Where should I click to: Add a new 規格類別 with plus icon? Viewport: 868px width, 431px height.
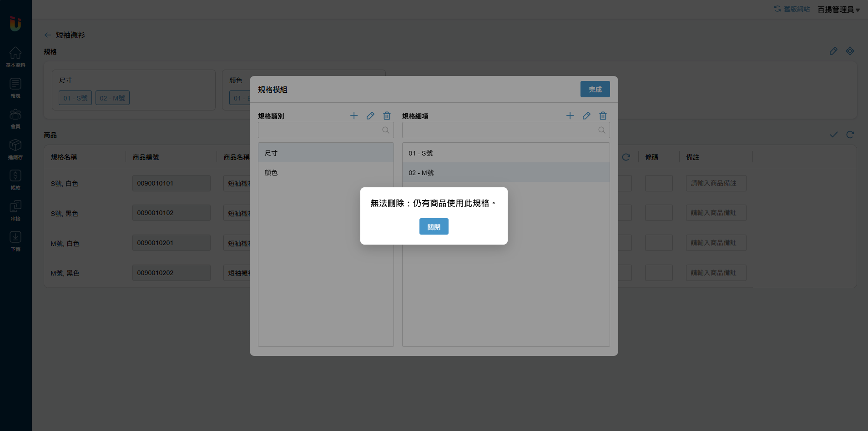click(354, 116)
